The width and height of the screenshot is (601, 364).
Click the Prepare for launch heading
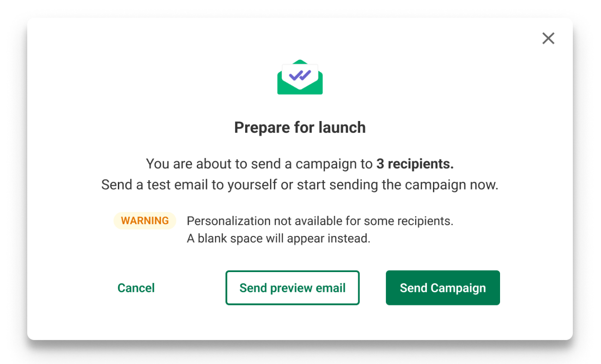(x=300, y=127)
